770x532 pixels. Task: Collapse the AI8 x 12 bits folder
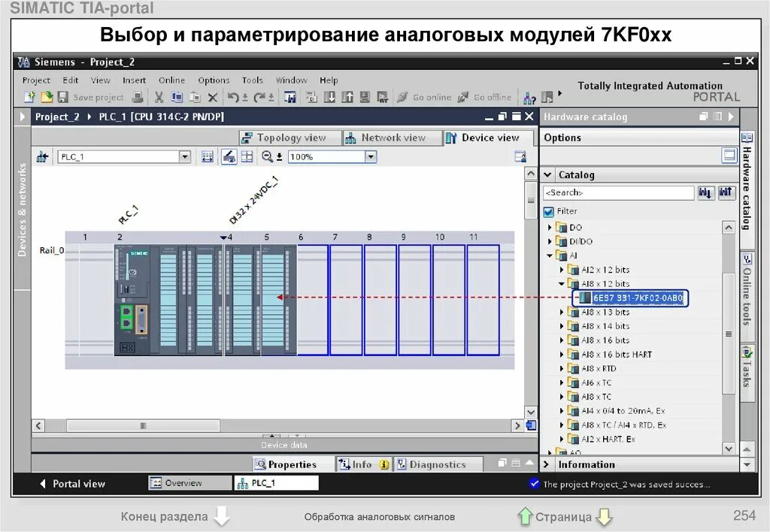[x=561, y=284]
